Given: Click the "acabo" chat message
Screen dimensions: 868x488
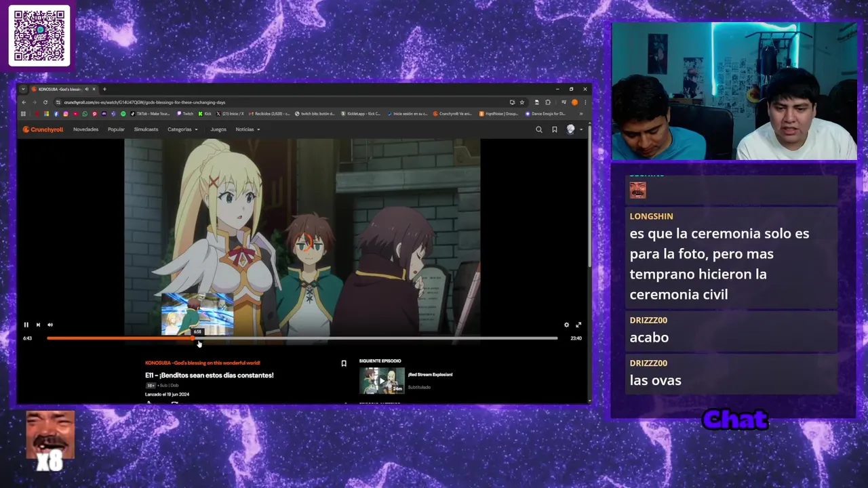Looking at the screenshot, I should click(x=649, y=338).
